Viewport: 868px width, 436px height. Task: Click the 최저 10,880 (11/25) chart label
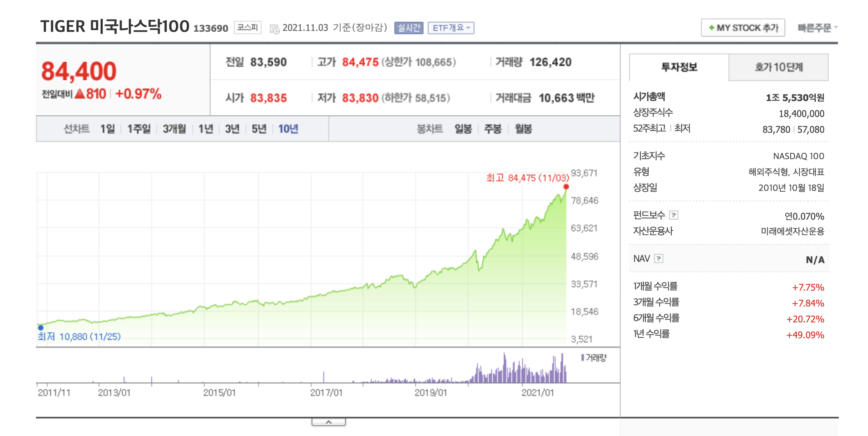pyautogui.click(x=79, y=337)
